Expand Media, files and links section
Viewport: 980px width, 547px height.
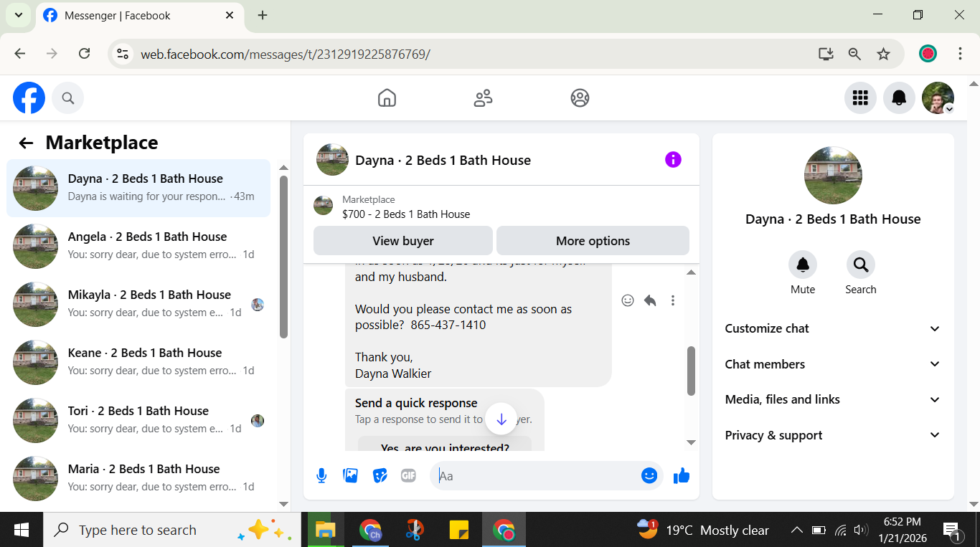(833, 399)
